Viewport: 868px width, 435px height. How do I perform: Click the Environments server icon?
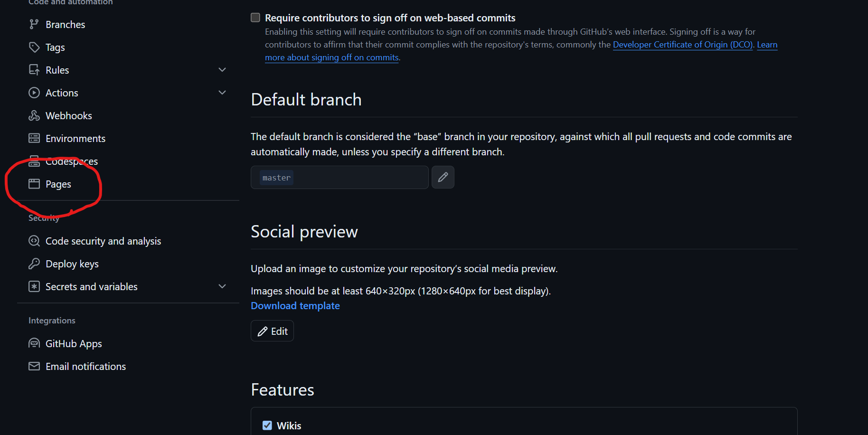(x=34, y=138)
